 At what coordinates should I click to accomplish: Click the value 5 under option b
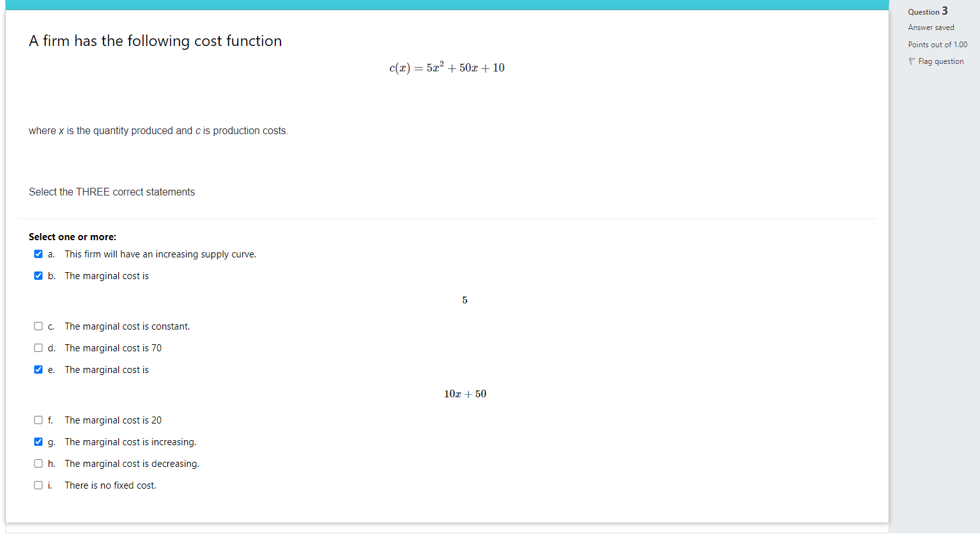pyautogui.click(x=465, y=300)
